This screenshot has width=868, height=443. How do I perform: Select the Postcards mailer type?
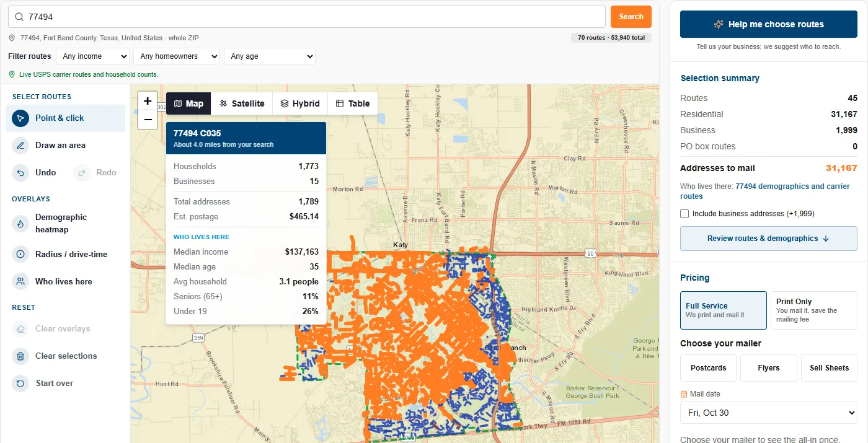[708, 368]
